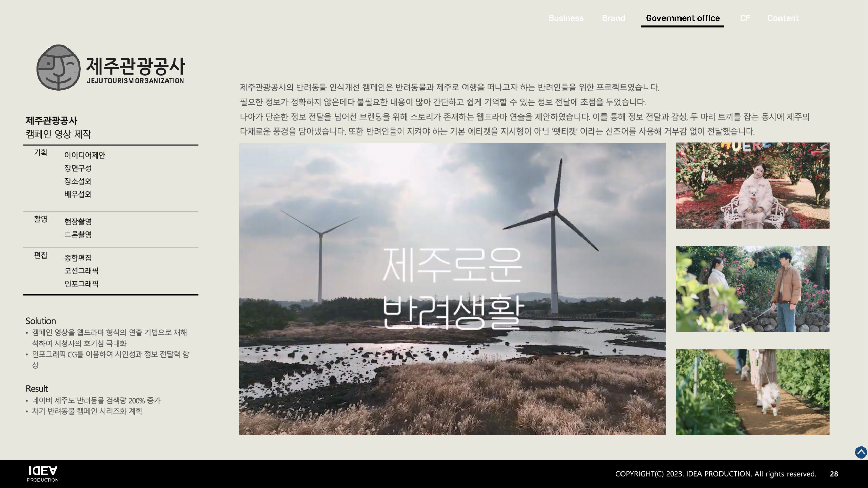Click page number 28 in footer
868x488 pixels.
[x=834, y=474]
